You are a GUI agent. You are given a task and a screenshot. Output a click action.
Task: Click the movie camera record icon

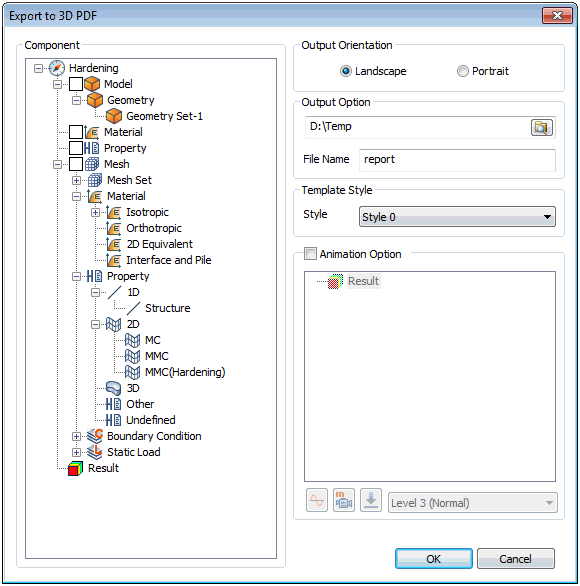(344, 500)
